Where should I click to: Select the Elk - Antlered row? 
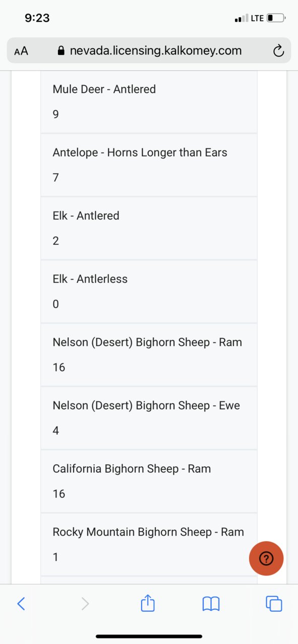(x=149, y=229)
